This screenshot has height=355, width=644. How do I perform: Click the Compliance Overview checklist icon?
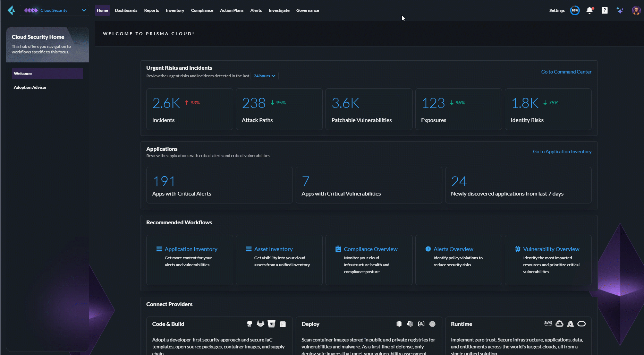click(338, 249)
